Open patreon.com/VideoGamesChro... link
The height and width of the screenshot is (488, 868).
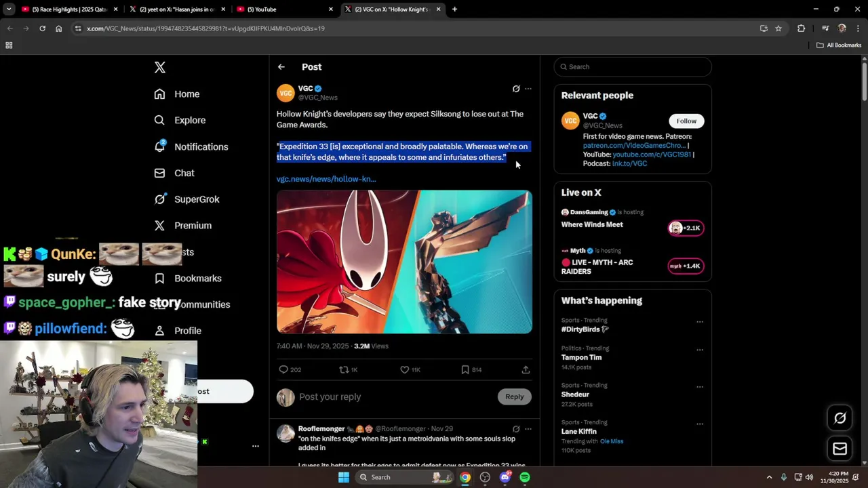coord(634,146)
